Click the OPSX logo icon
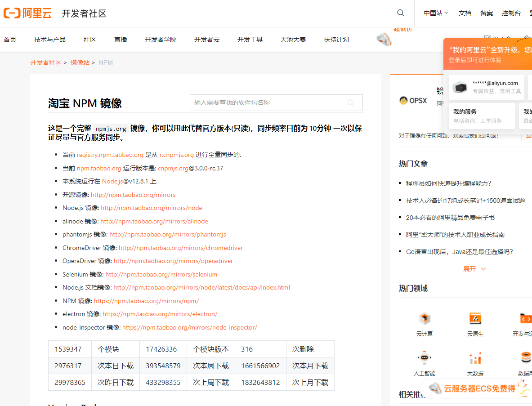The width and height of the screenshot is (532, 406). click(x=413, y=100)
